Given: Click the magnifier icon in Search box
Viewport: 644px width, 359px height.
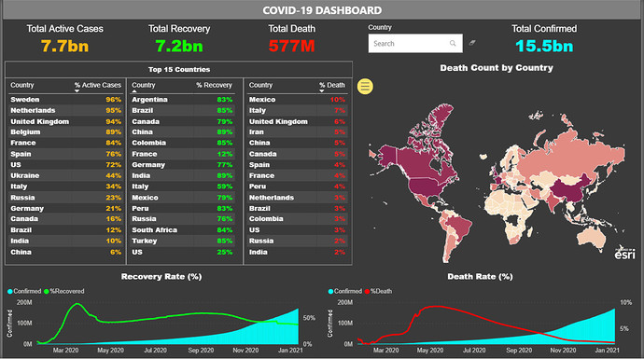Looking at the screenshot, I should 453,43.
